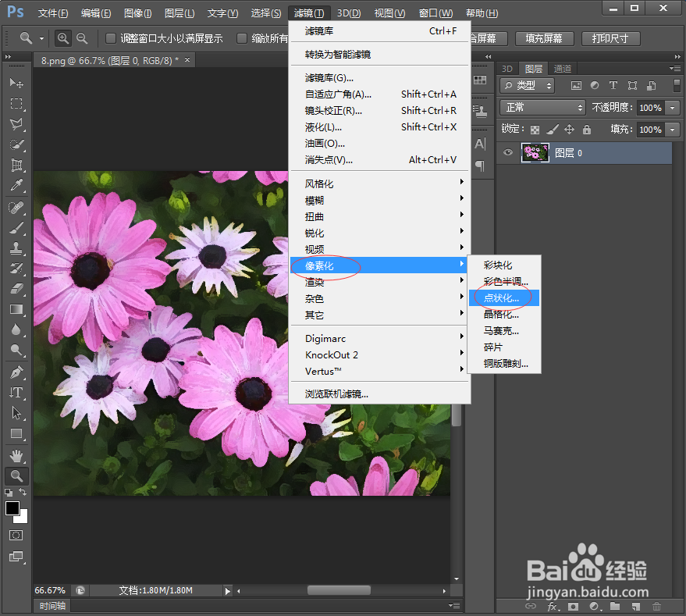686x616 pixels.
Task: Open 液化(L) filter
Action: (380, 127)
